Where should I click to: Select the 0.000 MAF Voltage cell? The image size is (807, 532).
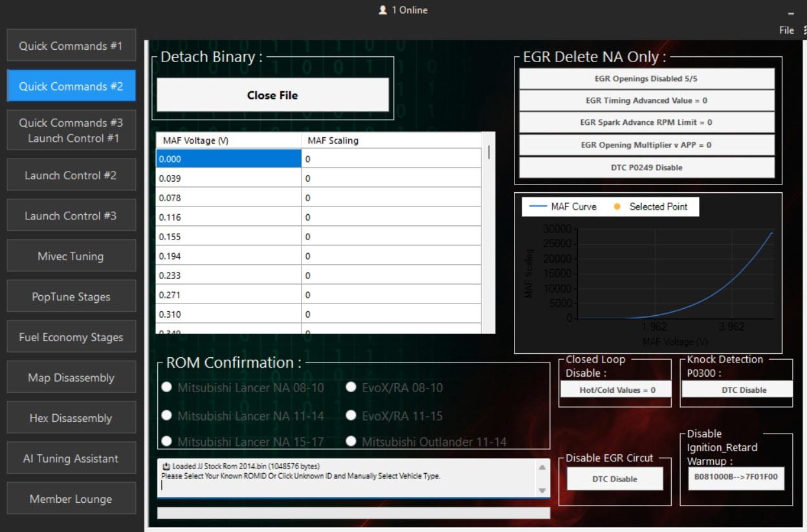[228, 159]
